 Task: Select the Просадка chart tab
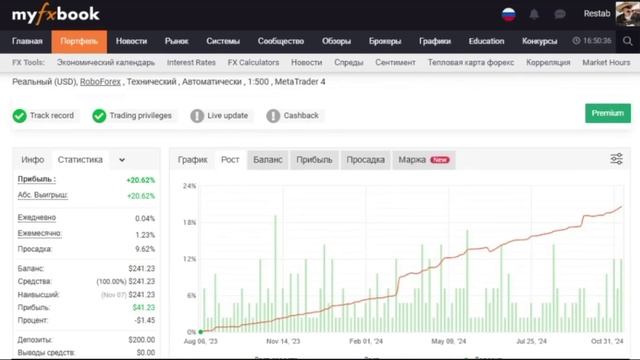coord(365,160)
